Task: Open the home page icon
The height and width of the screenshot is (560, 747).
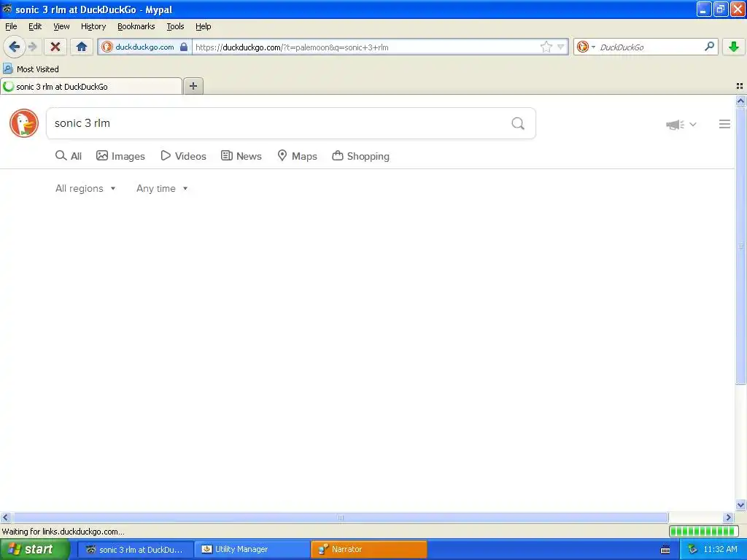Action: pyautogui.click(x=82, y=47)
